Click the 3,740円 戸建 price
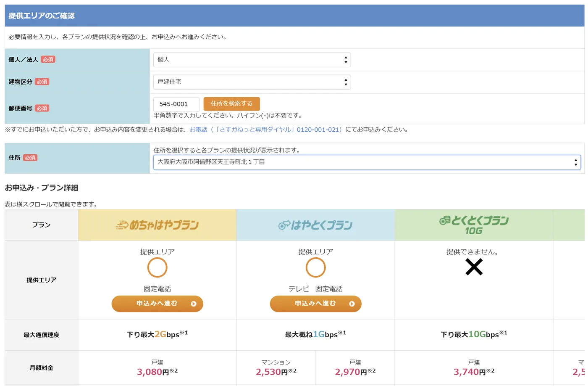588x386 pixels. [474, 372]
